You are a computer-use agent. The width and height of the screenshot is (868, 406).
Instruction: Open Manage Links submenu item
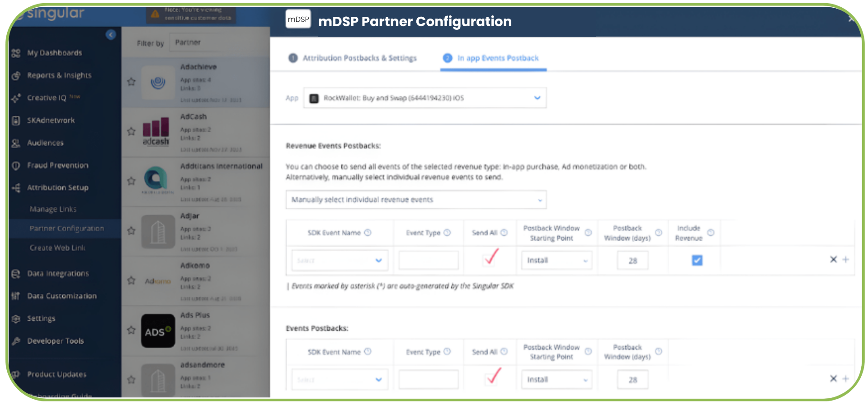tap(53, 209)
